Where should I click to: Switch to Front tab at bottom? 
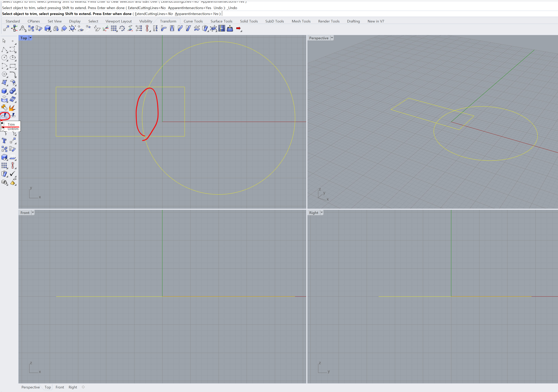[x=60, y=387]
